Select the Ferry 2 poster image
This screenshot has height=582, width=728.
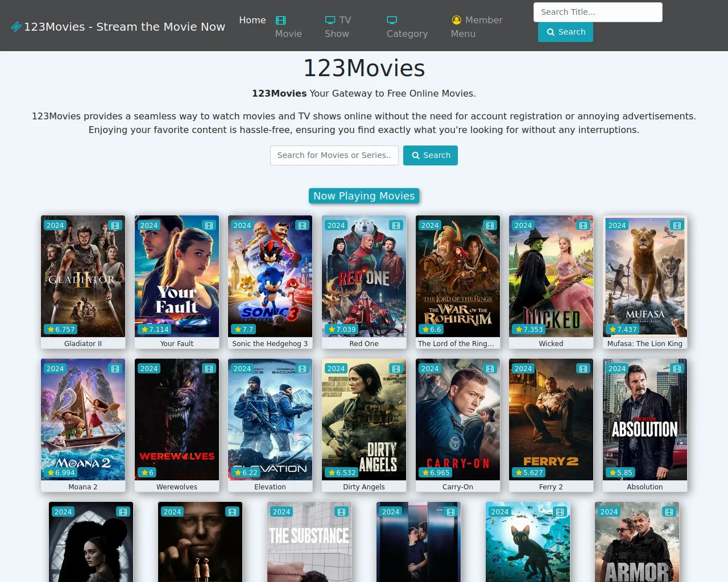click(551, 419)
